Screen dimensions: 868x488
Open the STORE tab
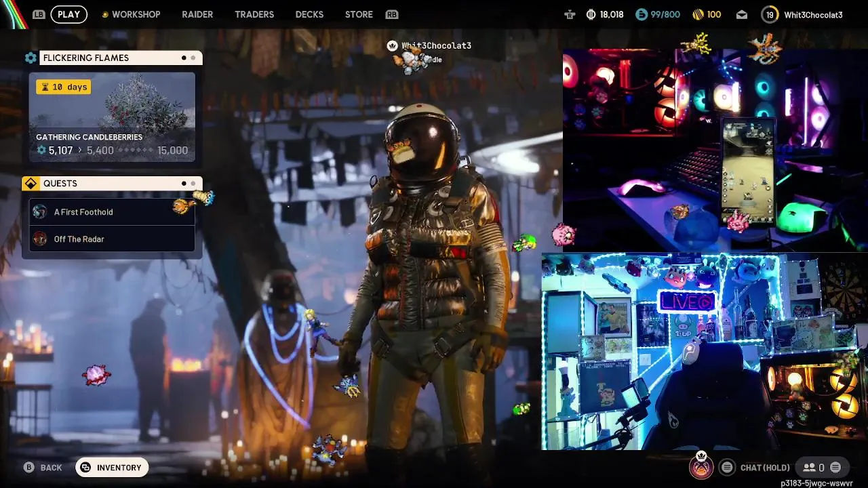coord(359,14)
